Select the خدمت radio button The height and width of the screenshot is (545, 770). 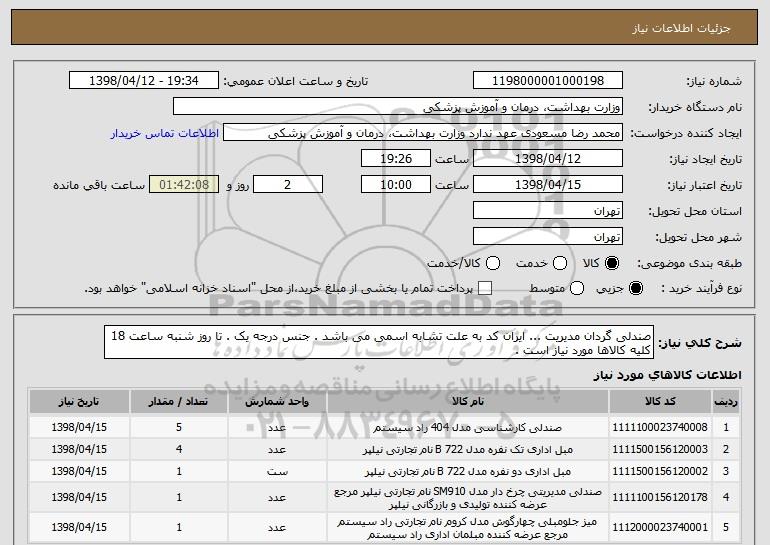[x=560, y=263]
